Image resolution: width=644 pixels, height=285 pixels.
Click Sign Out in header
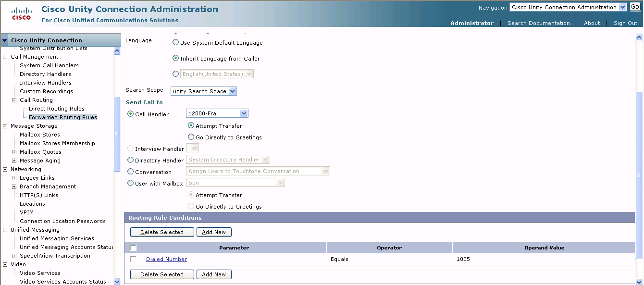pos(625,23)
